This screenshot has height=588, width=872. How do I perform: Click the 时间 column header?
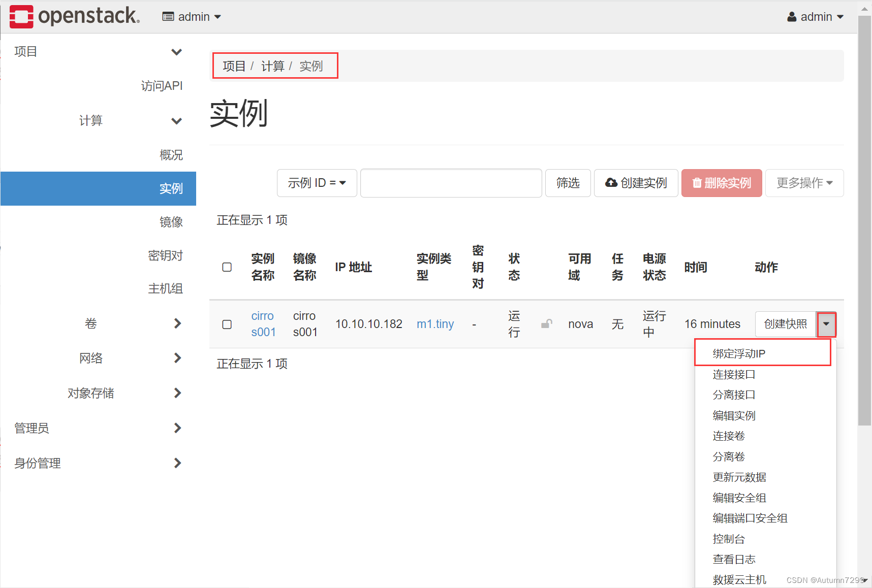pos(695,267)
